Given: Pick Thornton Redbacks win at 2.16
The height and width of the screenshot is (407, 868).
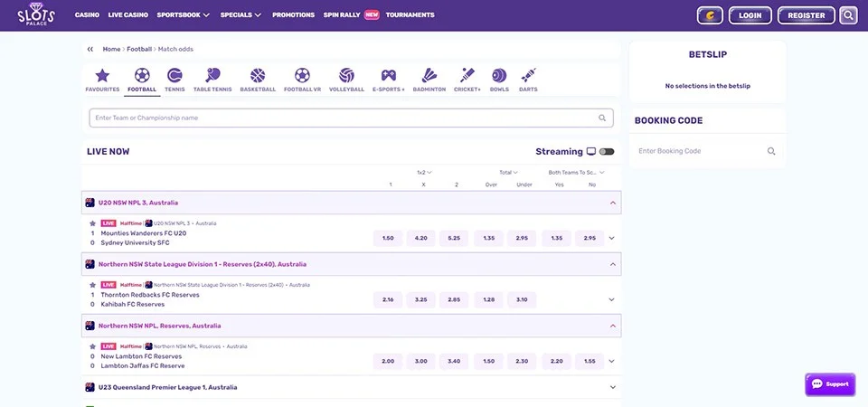Looking at the screenshot, I should coord(388,299).
